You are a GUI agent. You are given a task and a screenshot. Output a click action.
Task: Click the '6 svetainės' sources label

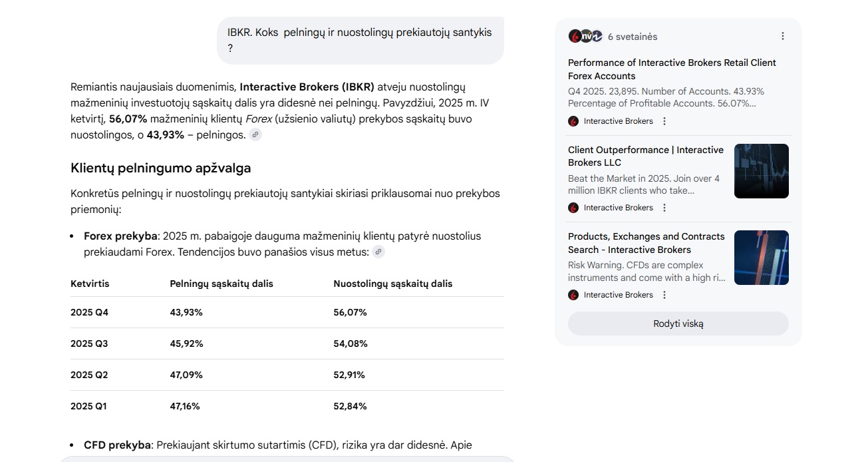pos(633,37)
